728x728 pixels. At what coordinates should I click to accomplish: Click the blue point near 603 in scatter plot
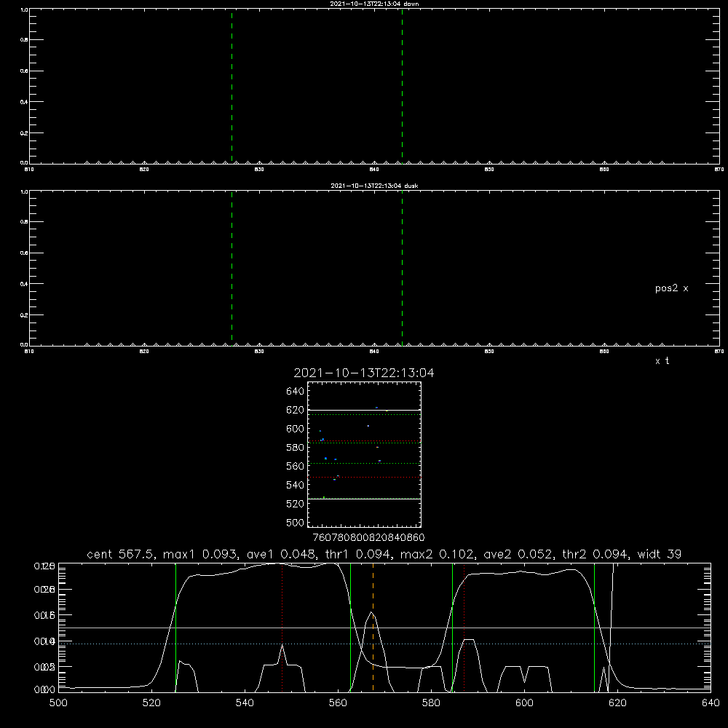(368, 426)
